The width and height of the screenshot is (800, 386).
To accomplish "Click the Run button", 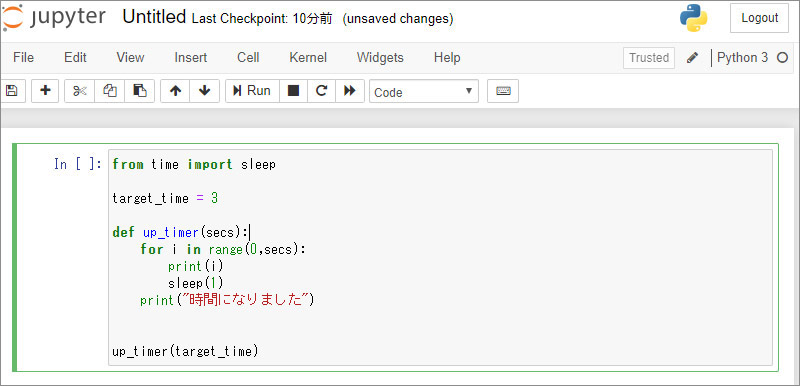I will (252, 91).
